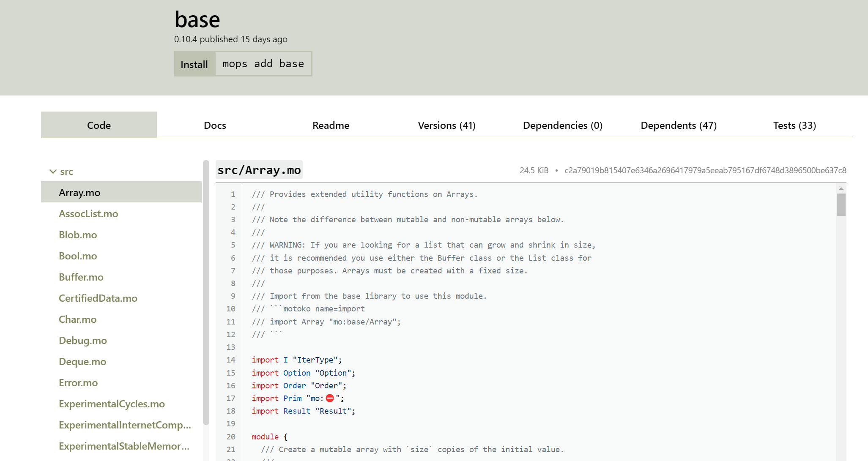Viewport: 868px width, 461px height.
Task: Open AssocList.mo file
Action: click(88, 214)
